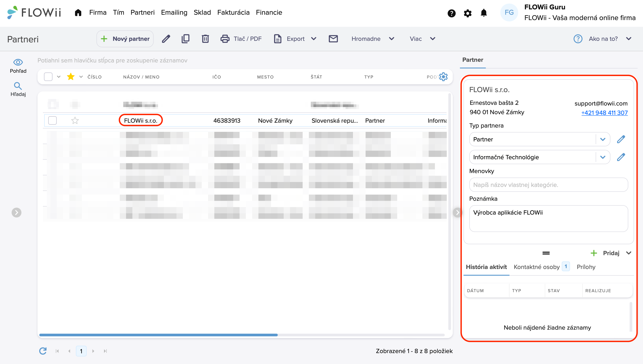Click the Poznámka note text area
Screen dimensions: 643x364
point(548,219)
